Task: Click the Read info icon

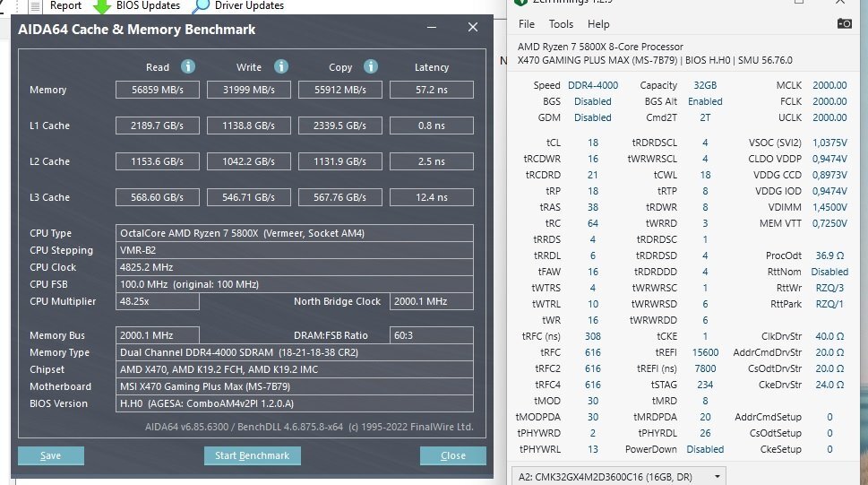Action: point(188,66)
